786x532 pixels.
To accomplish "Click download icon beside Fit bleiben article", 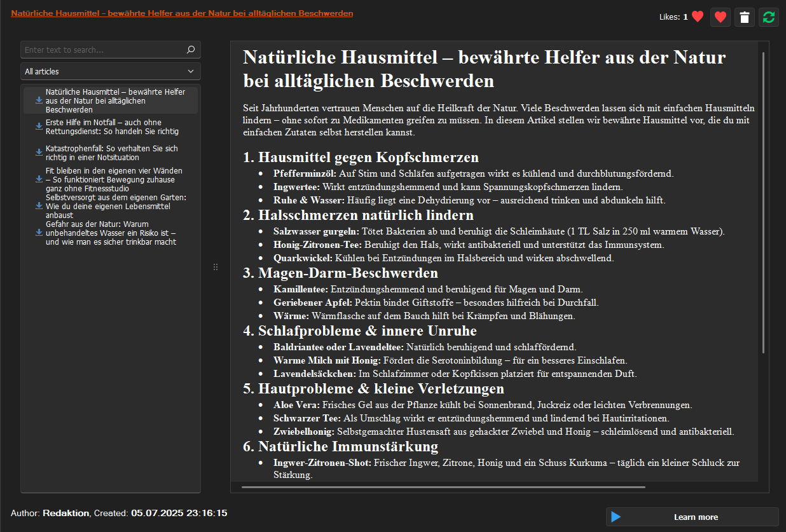I will point(39,179).
